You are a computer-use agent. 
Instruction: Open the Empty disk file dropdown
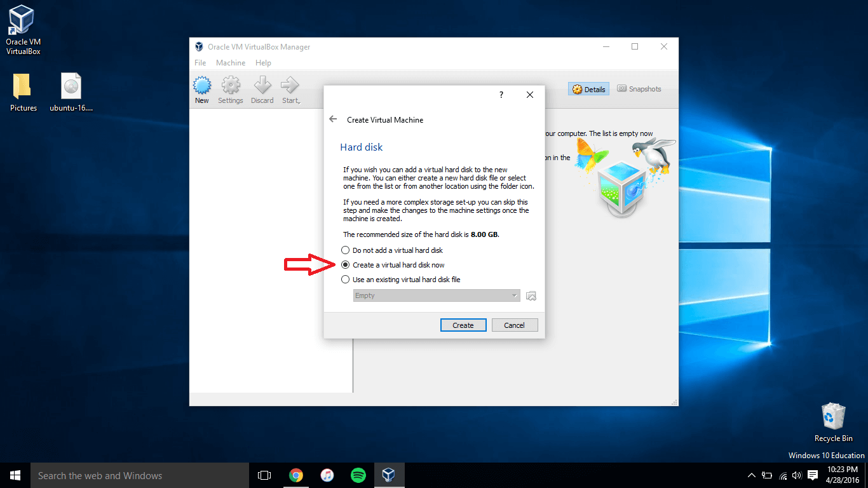437,296
